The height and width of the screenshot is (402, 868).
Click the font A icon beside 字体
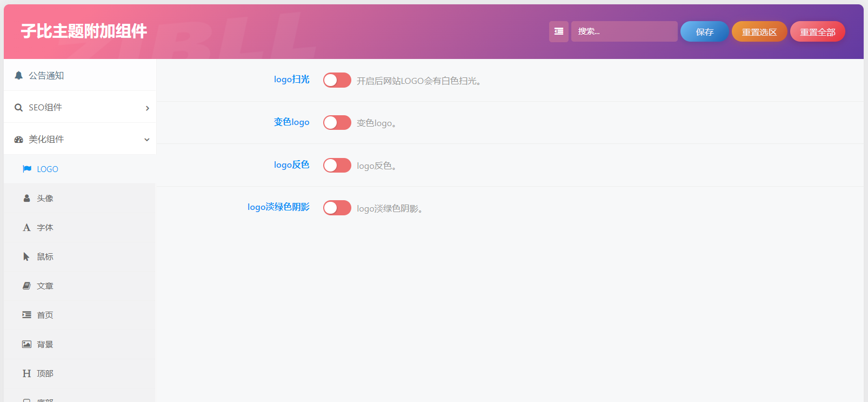point(26,227)
